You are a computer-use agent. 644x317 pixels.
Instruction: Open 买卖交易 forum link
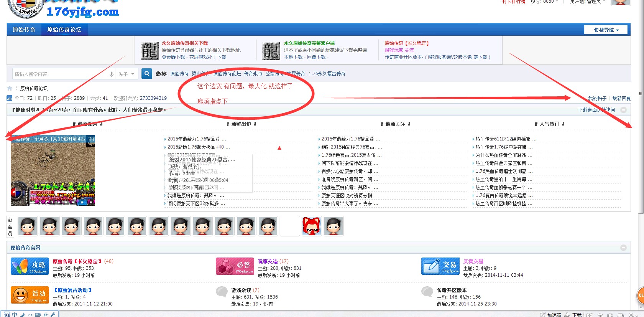coord(473,261)
